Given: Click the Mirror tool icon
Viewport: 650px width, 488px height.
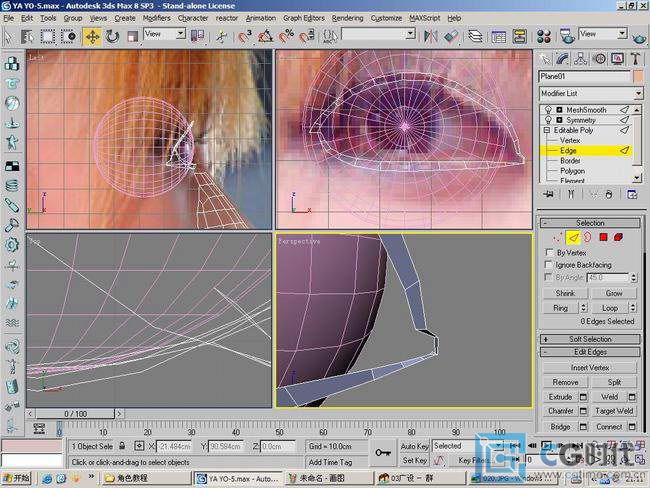Looking at the screenshot, I should (430, 36).
